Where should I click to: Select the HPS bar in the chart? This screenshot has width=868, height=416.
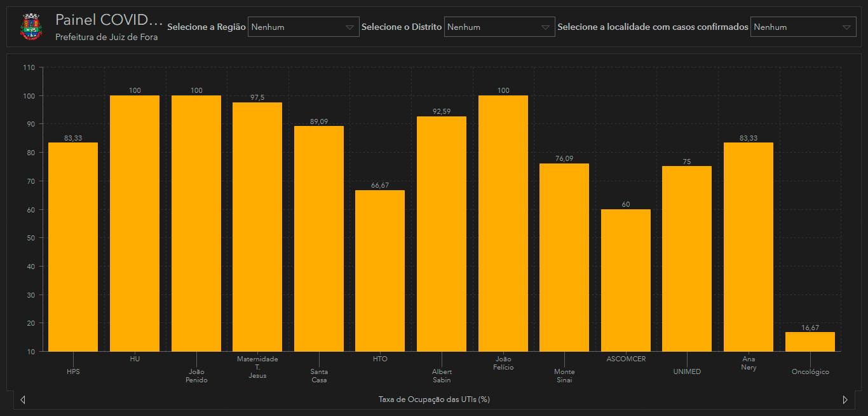[x=73, y=247]
